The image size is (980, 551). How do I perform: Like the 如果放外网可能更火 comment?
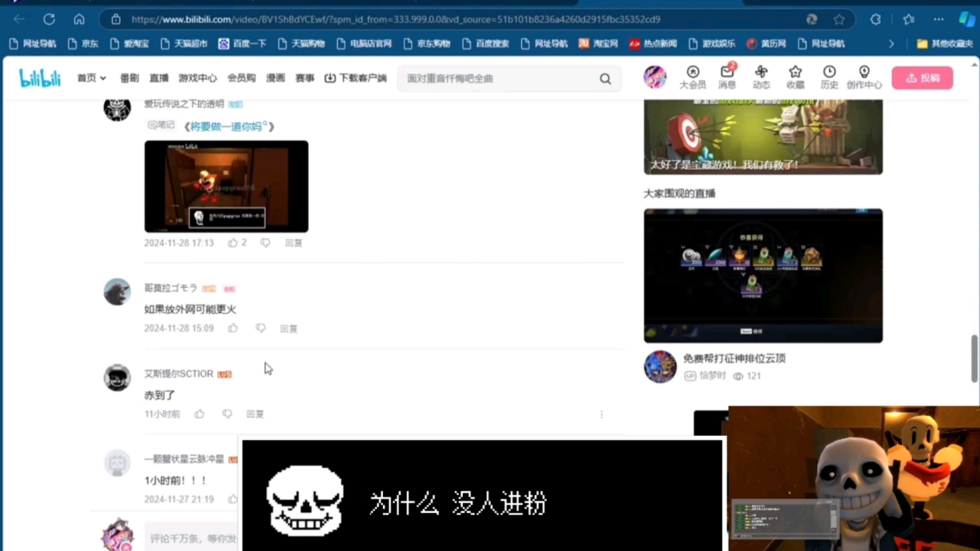(233, 328)
